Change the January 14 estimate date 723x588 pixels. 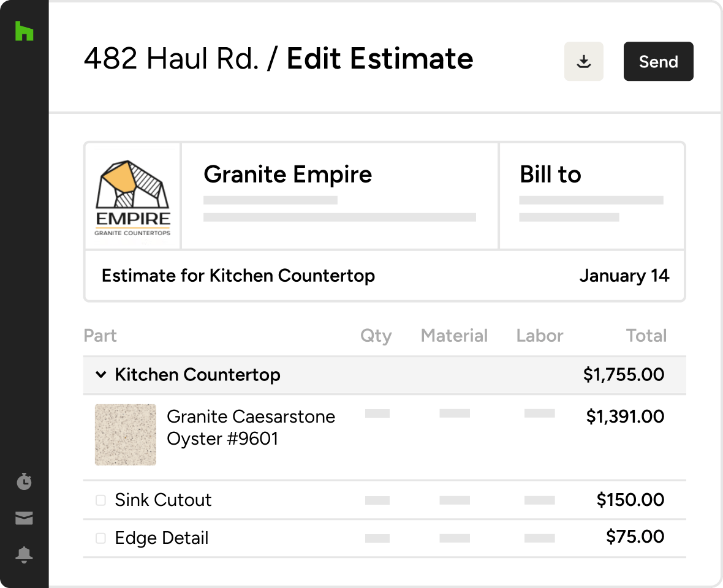point(624,276)
